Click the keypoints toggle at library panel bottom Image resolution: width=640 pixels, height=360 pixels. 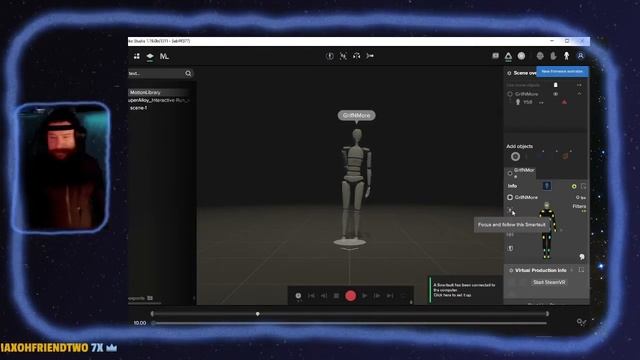150,298
